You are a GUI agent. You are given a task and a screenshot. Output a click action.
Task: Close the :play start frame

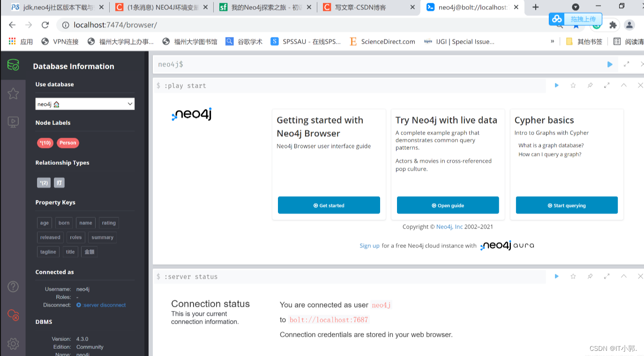(640, 85)
